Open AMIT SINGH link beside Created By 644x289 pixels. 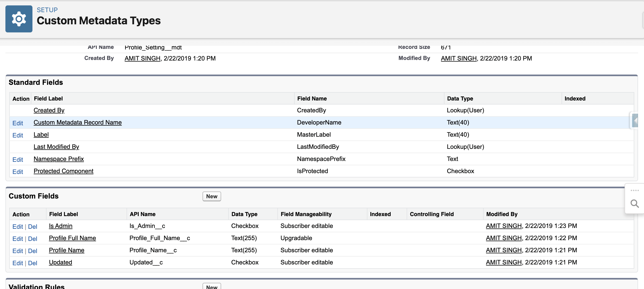tap(142, 58)
